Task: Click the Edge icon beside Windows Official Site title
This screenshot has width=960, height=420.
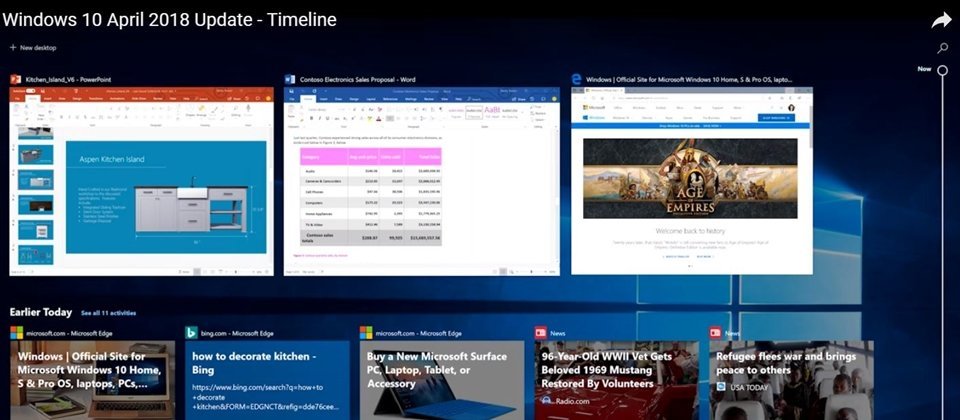Action: [x=576, y=80]
